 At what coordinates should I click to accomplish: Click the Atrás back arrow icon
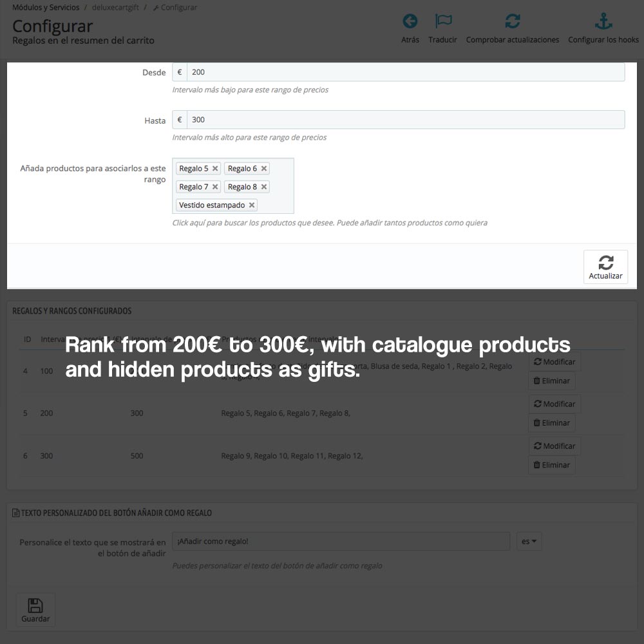click(x=410, y=21)
